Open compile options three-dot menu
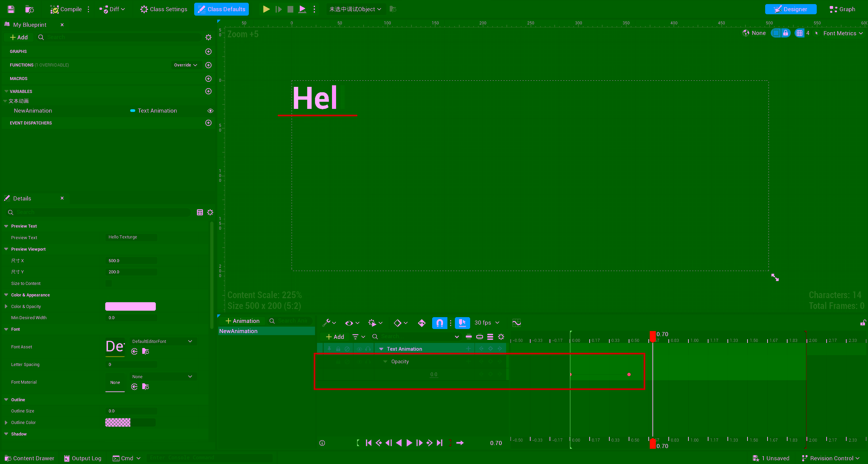 (x=89, y=9)
